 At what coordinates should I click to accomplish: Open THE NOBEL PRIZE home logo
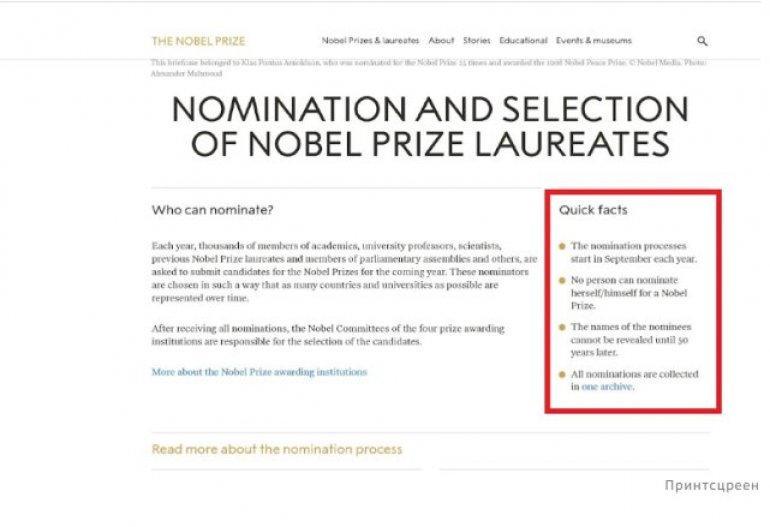[x=198, y=41]
